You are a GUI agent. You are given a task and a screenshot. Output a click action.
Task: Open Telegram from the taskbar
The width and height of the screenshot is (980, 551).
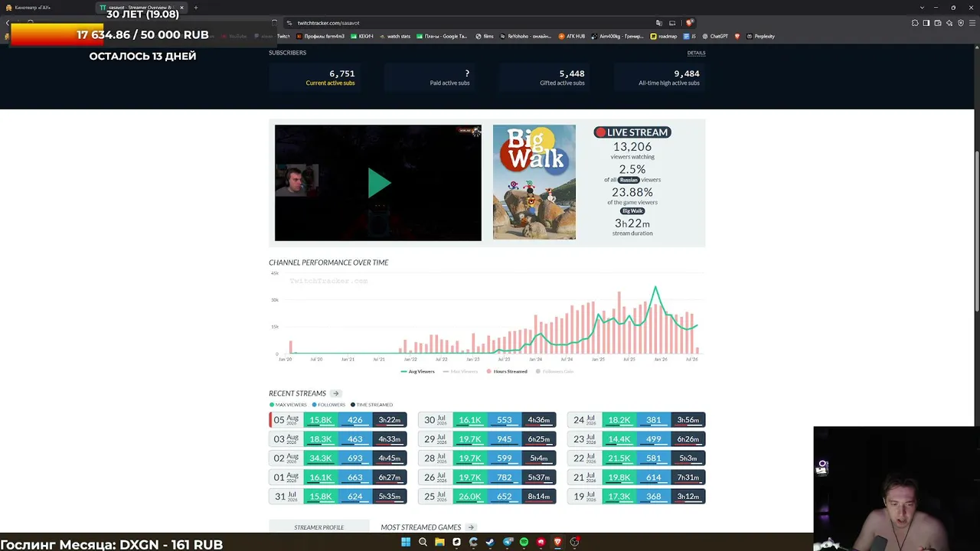pos(507,542)
